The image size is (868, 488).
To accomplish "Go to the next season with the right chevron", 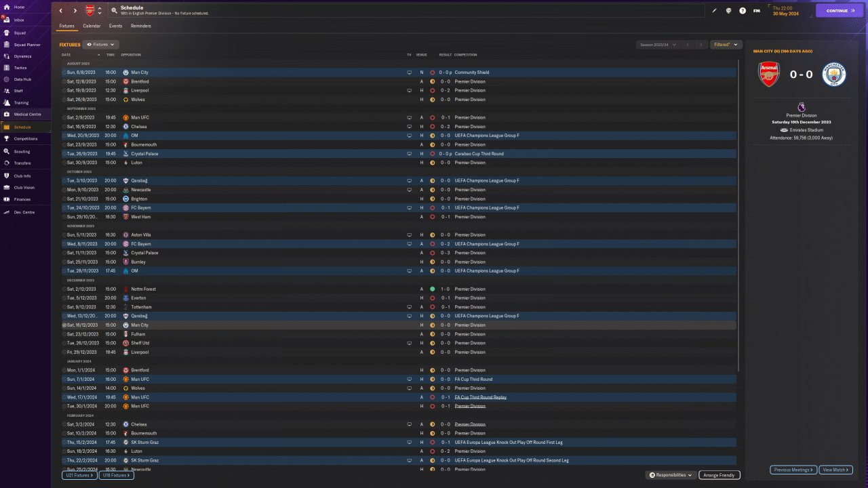I will [x=701, y=45].
